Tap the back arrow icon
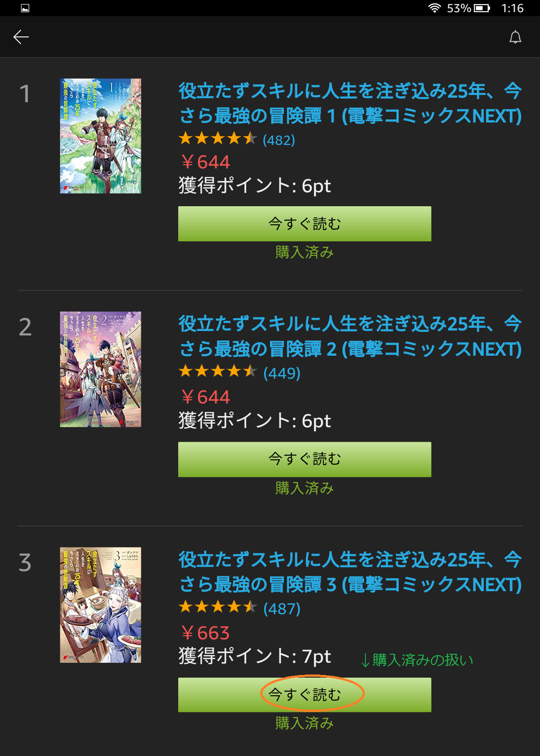 [x=21, y=37]
